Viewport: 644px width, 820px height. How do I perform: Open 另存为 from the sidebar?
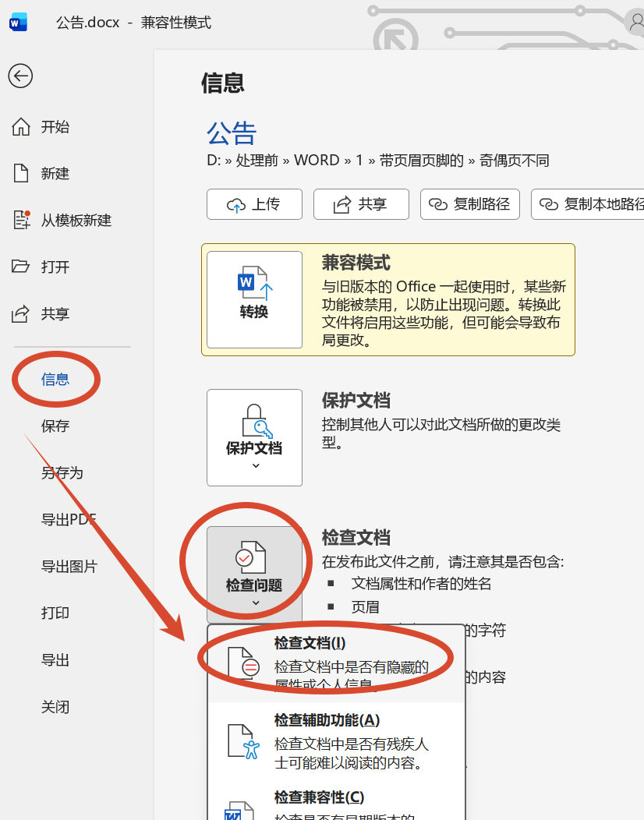pyautogui.click(x=62, y=472)
